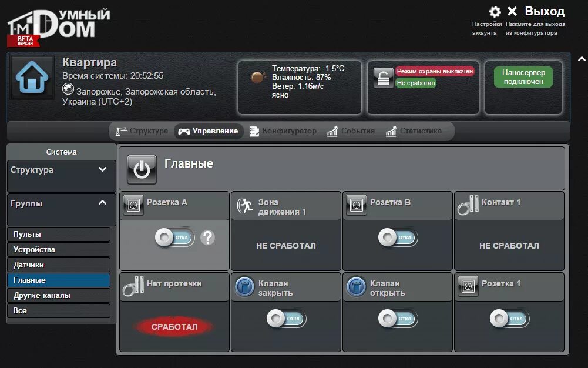Viewport: 588px width, 368px height.
Task: Click the Температура: -1.5°C reading
Action: (x=308, y=68)
